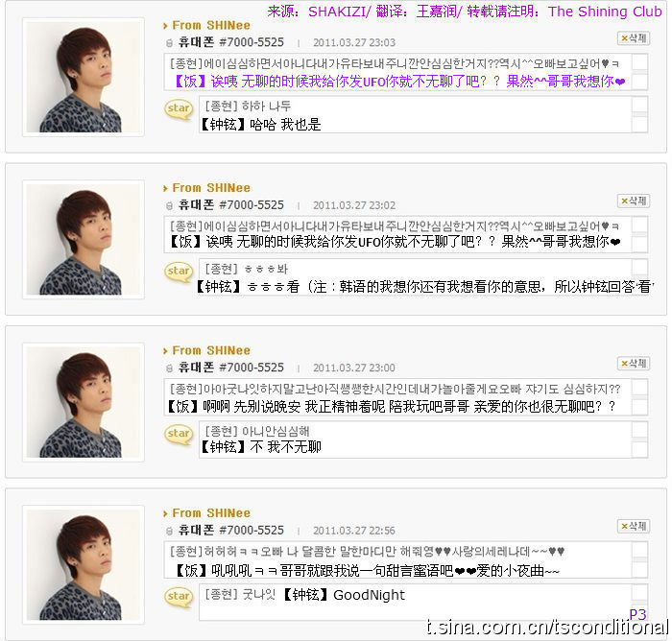
Task: Delete the 23:03 message using ×삭제
Action: pos(634,38)
